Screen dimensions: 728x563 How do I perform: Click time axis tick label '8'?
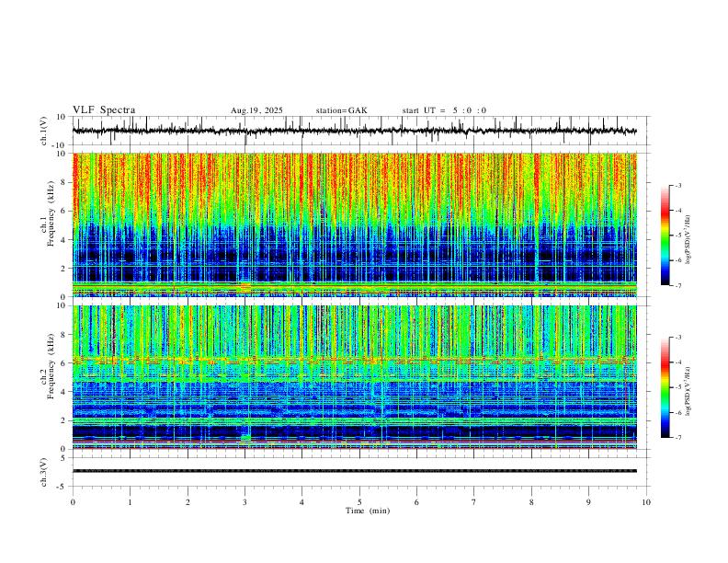click(531, 502)
